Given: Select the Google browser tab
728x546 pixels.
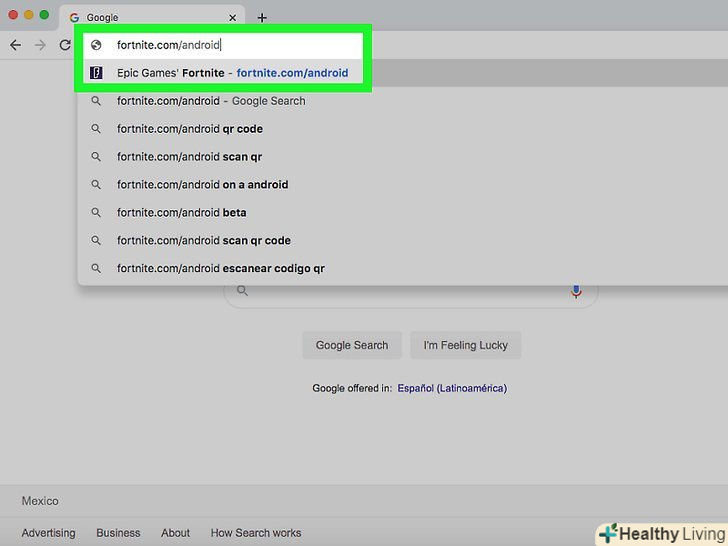Looking at the screenshot, I should 152,18.
